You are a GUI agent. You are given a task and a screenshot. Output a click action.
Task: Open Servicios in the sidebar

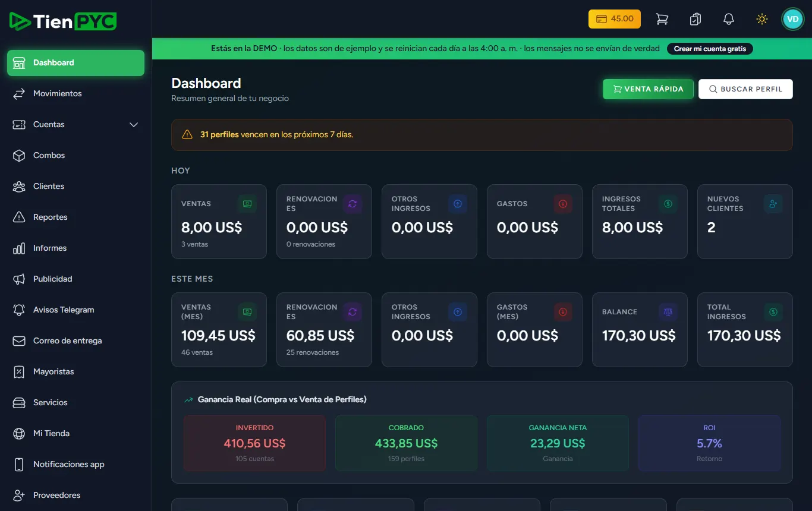point(75,403)
